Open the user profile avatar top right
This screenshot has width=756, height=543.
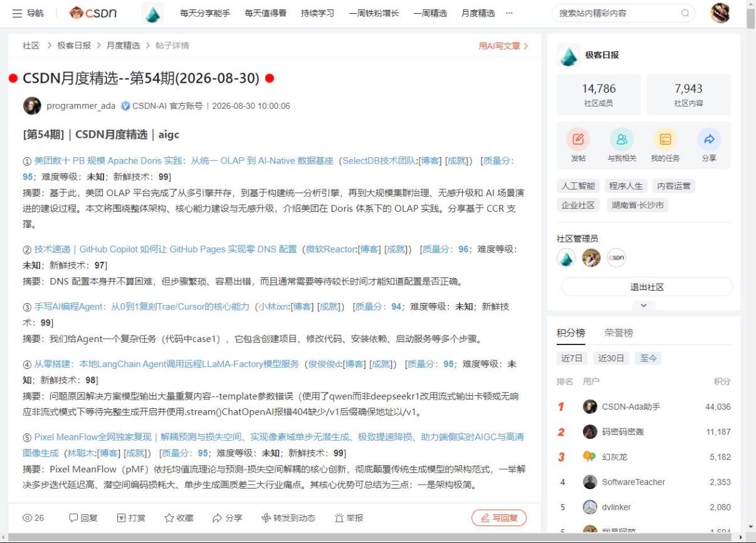pos(720,13)
